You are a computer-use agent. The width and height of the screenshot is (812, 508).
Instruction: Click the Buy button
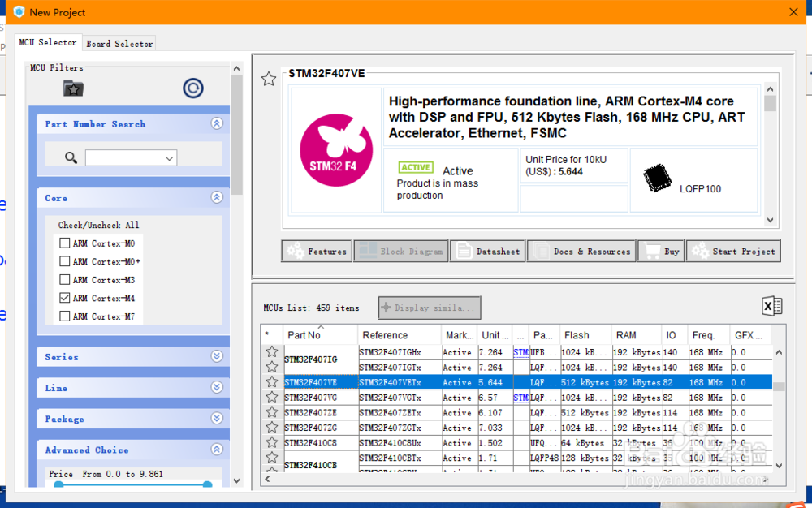(661, 252)
